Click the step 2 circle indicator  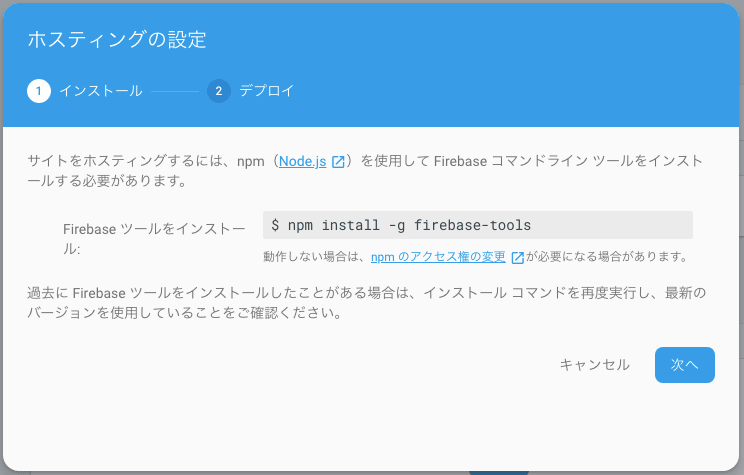219,91
